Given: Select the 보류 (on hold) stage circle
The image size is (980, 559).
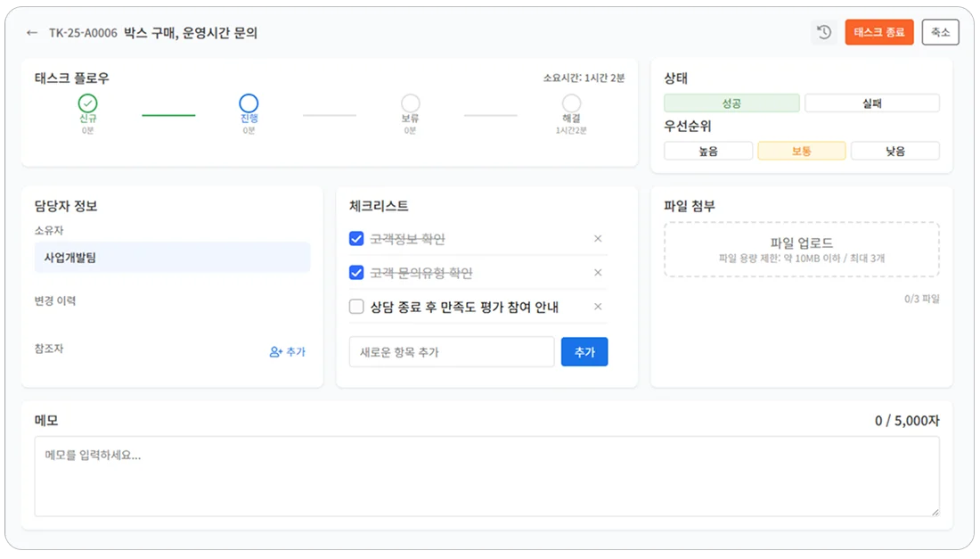Looking at the screenshot, I should (410, 103).
